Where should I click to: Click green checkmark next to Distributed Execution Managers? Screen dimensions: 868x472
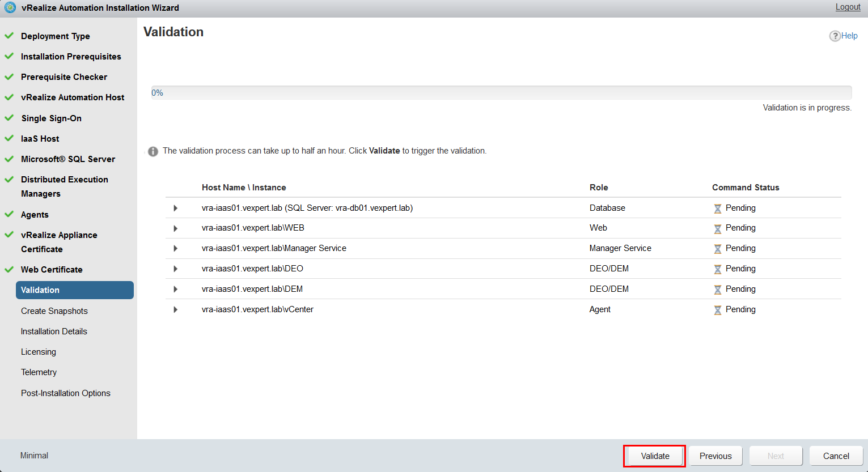(x=9, y=179)
